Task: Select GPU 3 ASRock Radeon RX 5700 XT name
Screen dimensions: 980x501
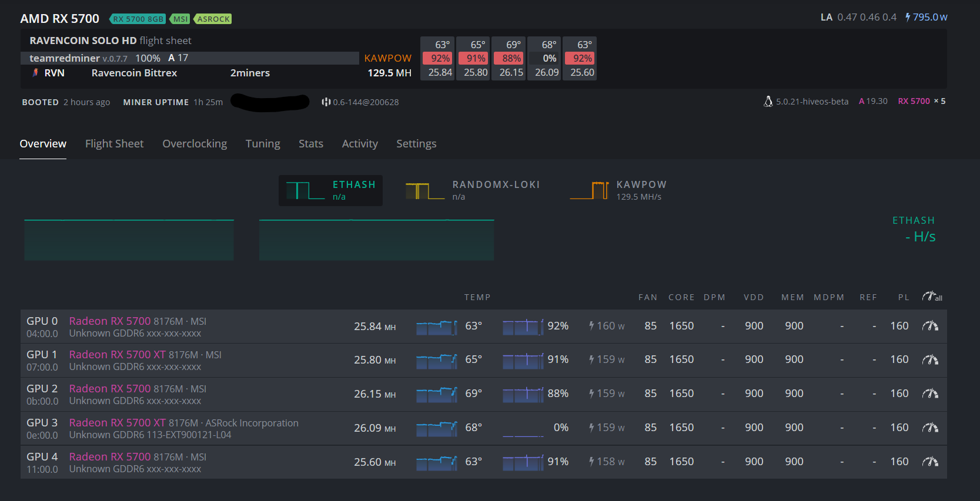Action: (118, 423)
